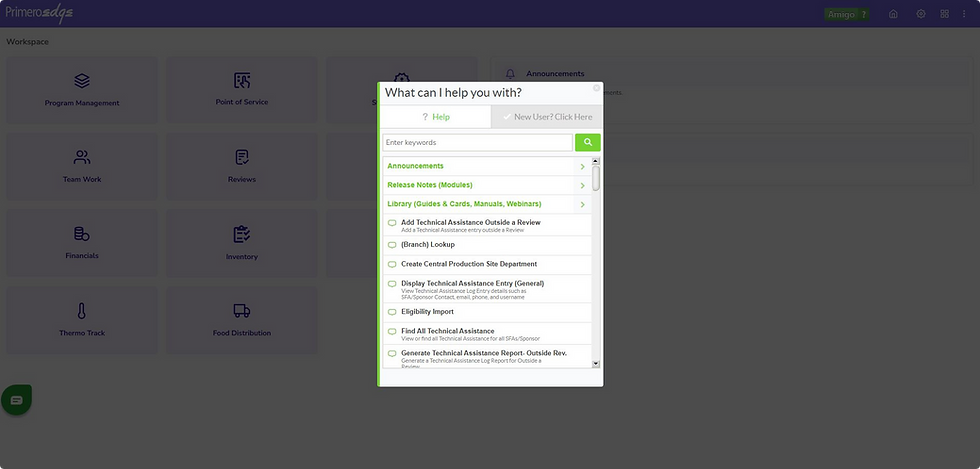Viewport: 980px width, 469px height.
Task: Open the Food Distribution truck icon
Action: pos(242,311)
